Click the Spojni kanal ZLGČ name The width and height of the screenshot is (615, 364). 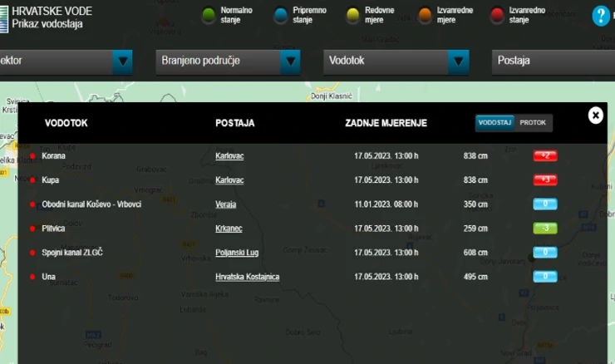[x=72, y=253]
